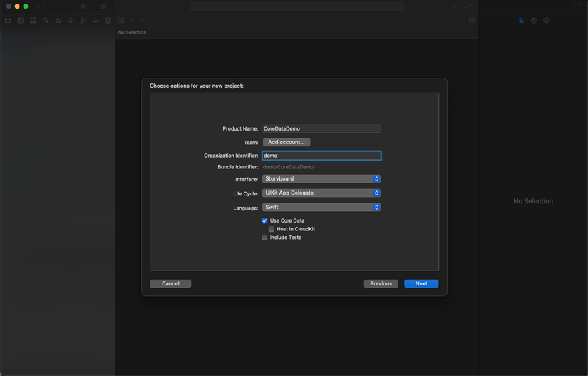Click the Product Name text field
Viewport: 588px width, 376px height.
click(x=321, y=129)
